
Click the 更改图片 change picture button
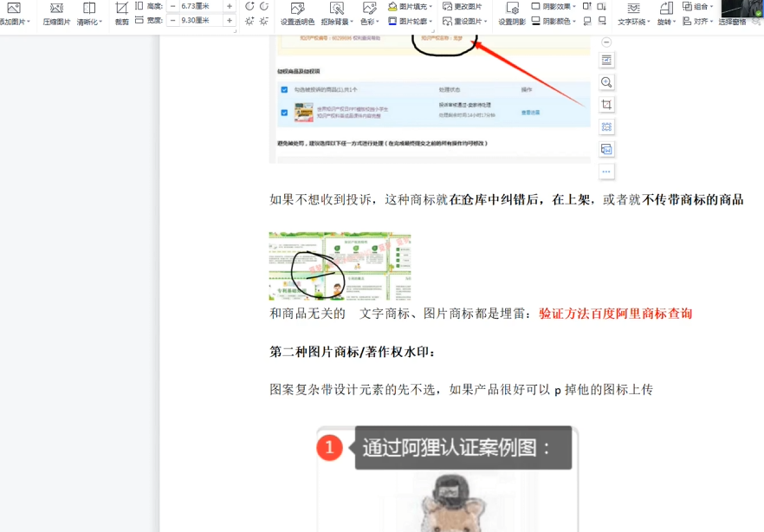point(462,6)
